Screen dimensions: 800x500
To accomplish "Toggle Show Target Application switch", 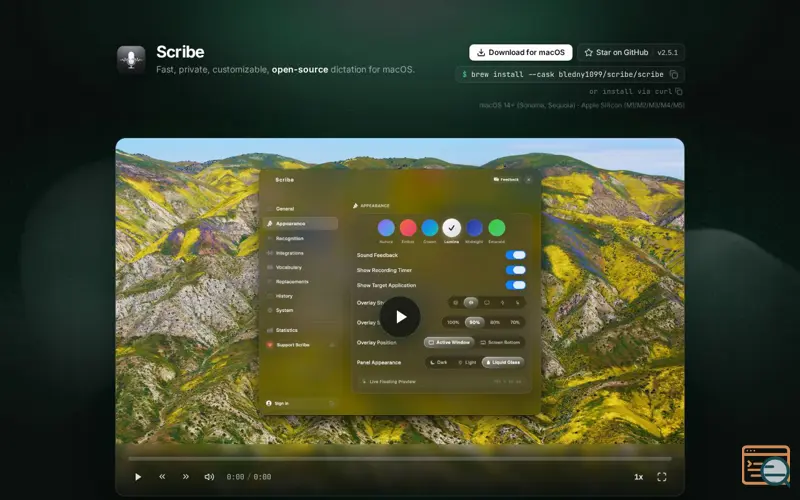I will click(515, 285).
